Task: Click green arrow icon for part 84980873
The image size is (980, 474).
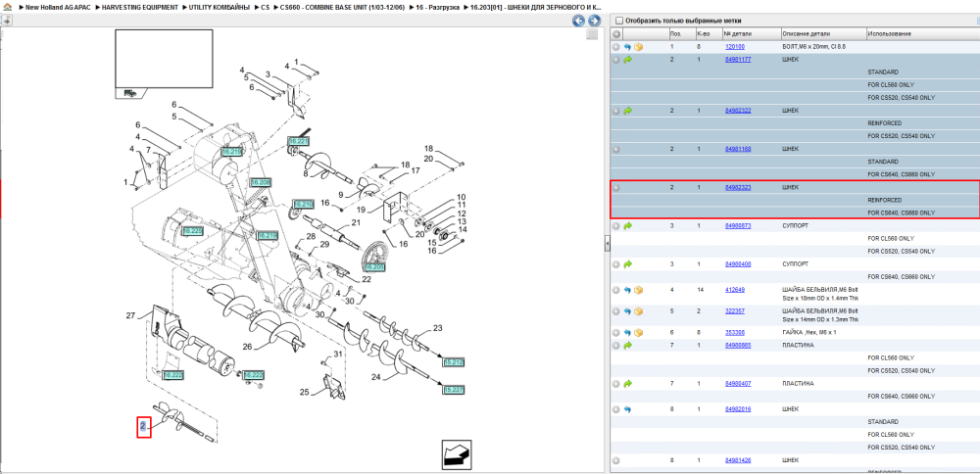Action: (x=628, y=225)
